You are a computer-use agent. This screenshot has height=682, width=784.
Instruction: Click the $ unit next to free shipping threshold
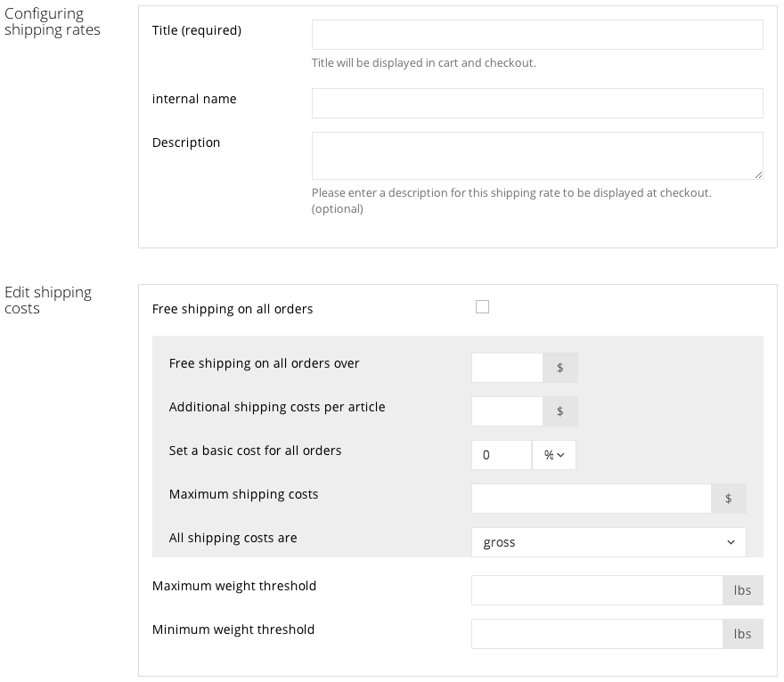[560, 367]
